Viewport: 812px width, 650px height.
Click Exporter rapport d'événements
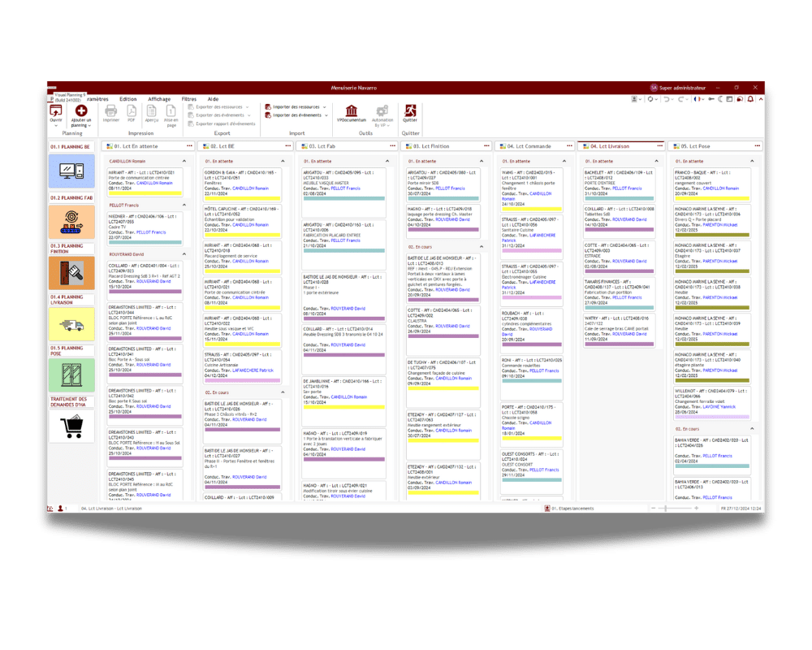pos(222,123)
